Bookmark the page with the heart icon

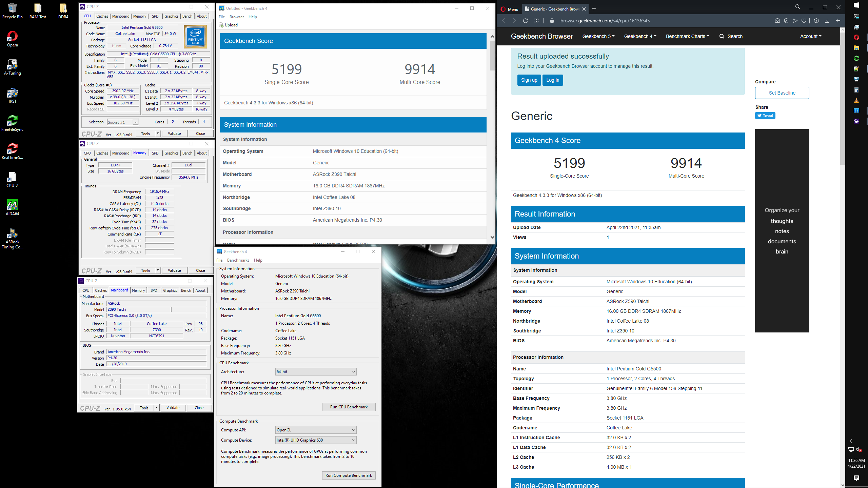coord(804,21)
